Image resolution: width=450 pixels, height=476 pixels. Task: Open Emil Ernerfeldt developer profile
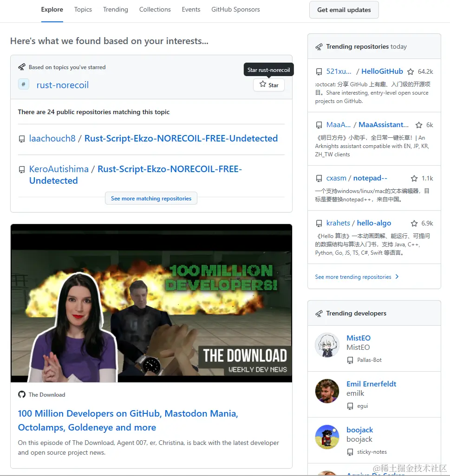pyautogui.click(x=372, y=384)
